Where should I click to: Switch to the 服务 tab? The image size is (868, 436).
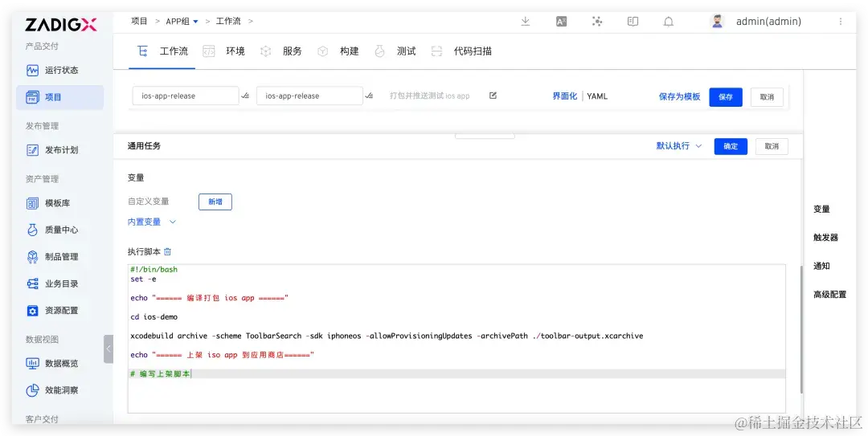pos(281,51)
